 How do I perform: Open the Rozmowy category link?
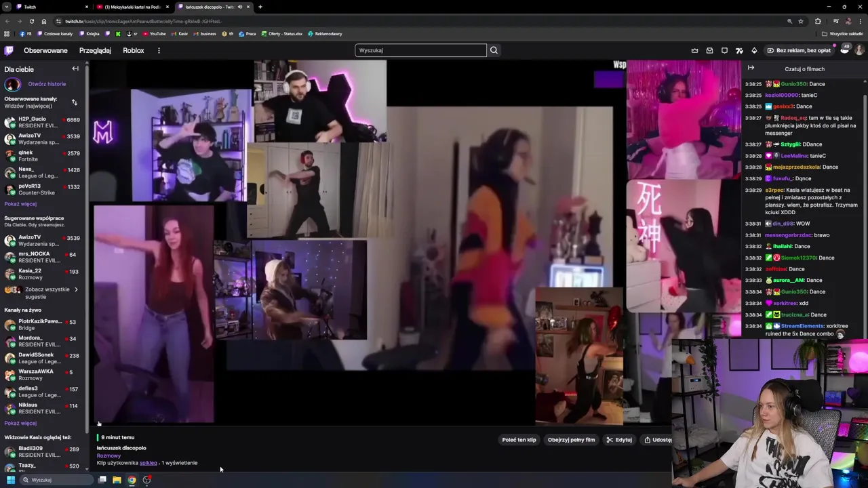click(x=108, y=455)
